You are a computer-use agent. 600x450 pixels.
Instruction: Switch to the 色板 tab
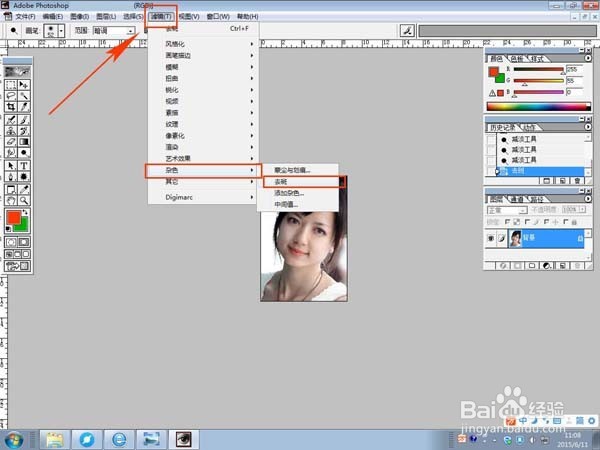click(x=517, y=59)
